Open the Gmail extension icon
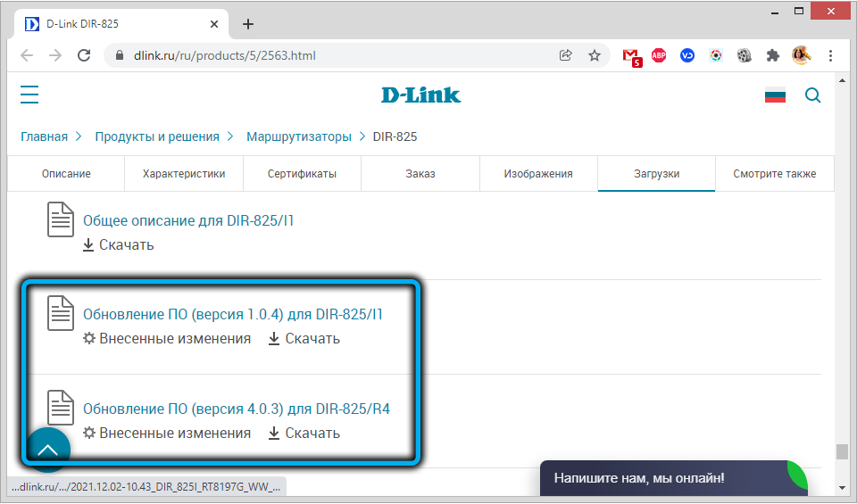The width and height of the screenshot is (857, 504). click(631, 55)
